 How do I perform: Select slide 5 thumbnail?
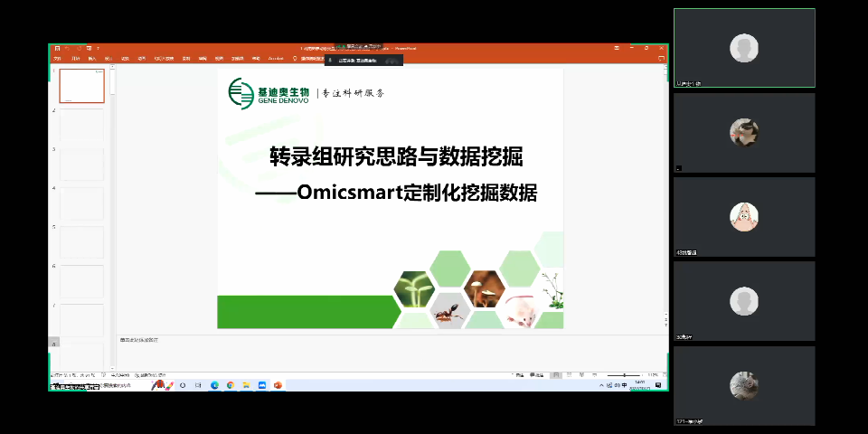coord(82,242)
